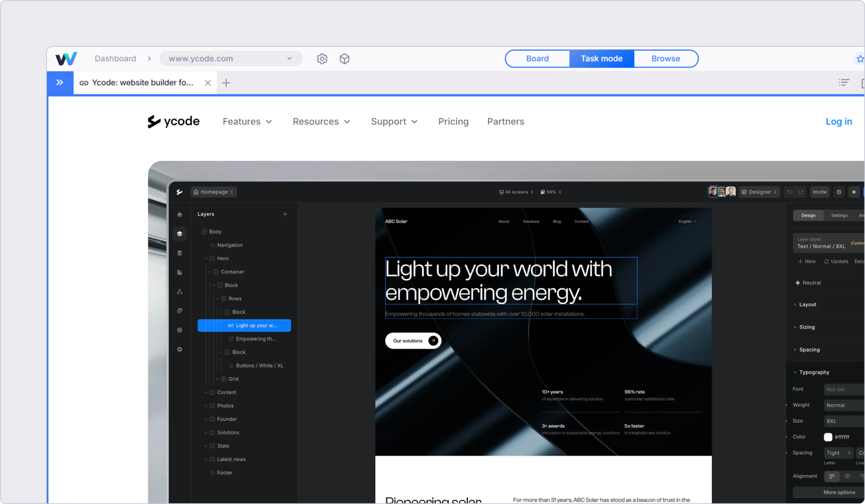Expand the Content layer
Image resolution: width=865 pixels, height=504 pixels.
(206, 392)
